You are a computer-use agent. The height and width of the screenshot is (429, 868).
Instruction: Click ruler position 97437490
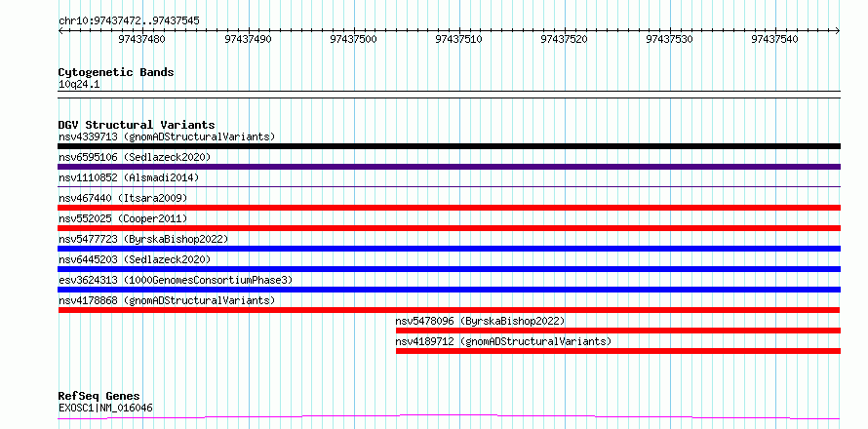[248, 39]
